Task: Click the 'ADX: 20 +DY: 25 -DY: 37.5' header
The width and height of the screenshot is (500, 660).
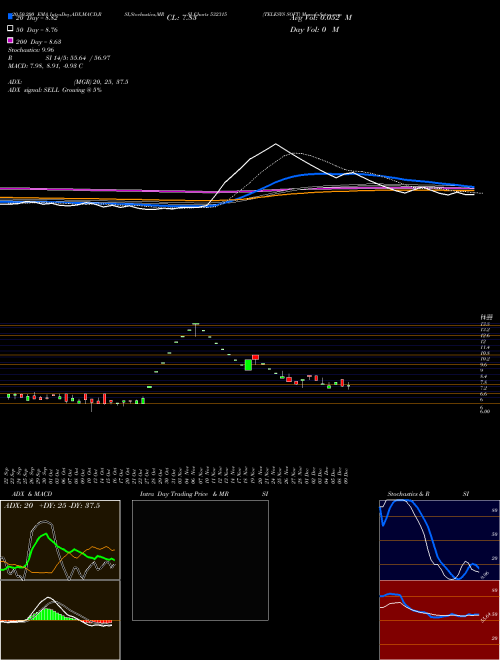Action: coord(52,506)
